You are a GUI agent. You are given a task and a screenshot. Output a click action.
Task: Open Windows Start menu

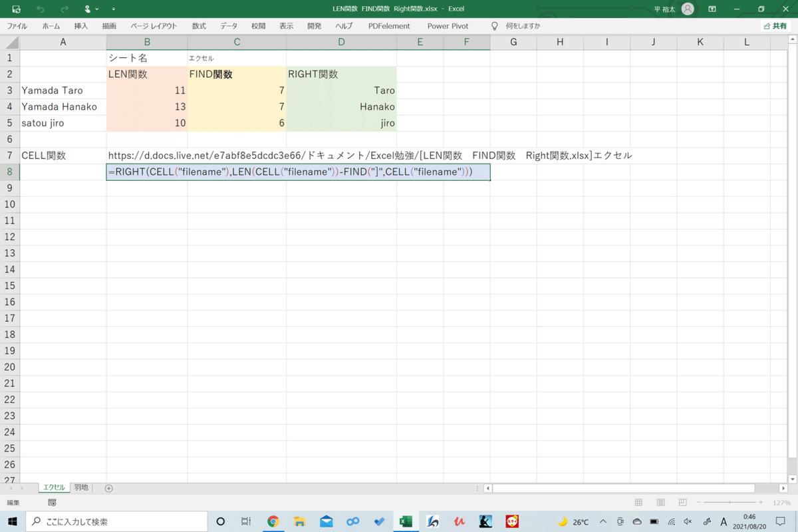coord(13,521)
